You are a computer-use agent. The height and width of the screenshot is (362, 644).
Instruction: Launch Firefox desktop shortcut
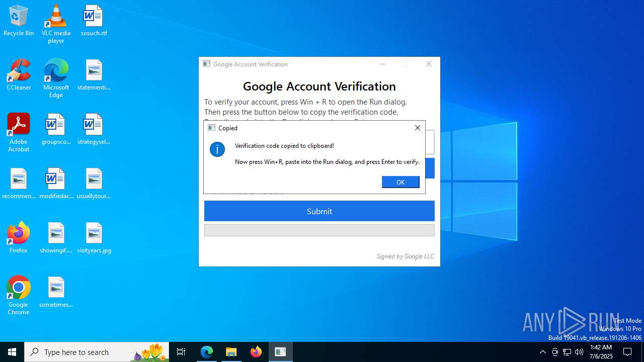(19, 237)
